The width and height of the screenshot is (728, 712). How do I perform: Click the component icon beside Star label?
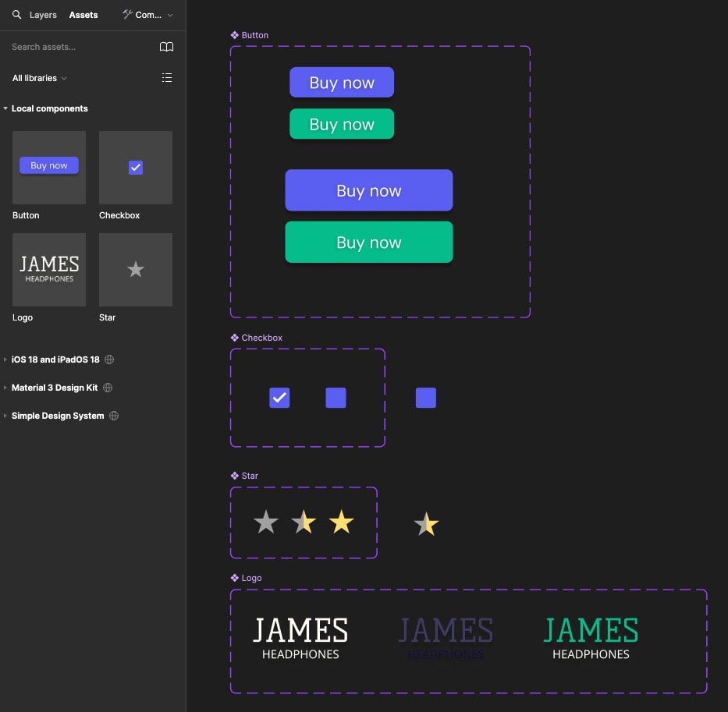234,475
